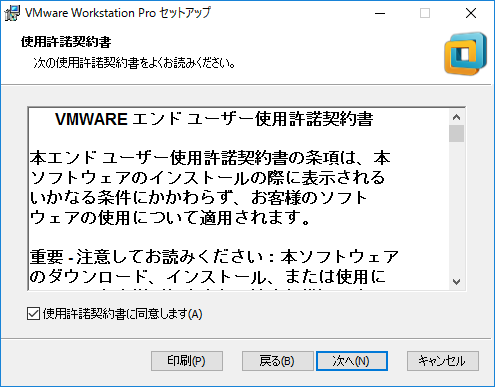Click the VMware Workstation logo icon
The image size is (495, 387).
coord(466,54)
